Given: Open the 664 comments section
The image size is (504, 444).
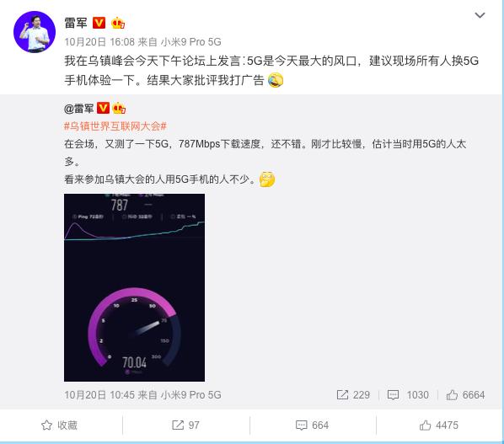Looking at the screenshot, I should pyautogui.click(x=312, y=425).
